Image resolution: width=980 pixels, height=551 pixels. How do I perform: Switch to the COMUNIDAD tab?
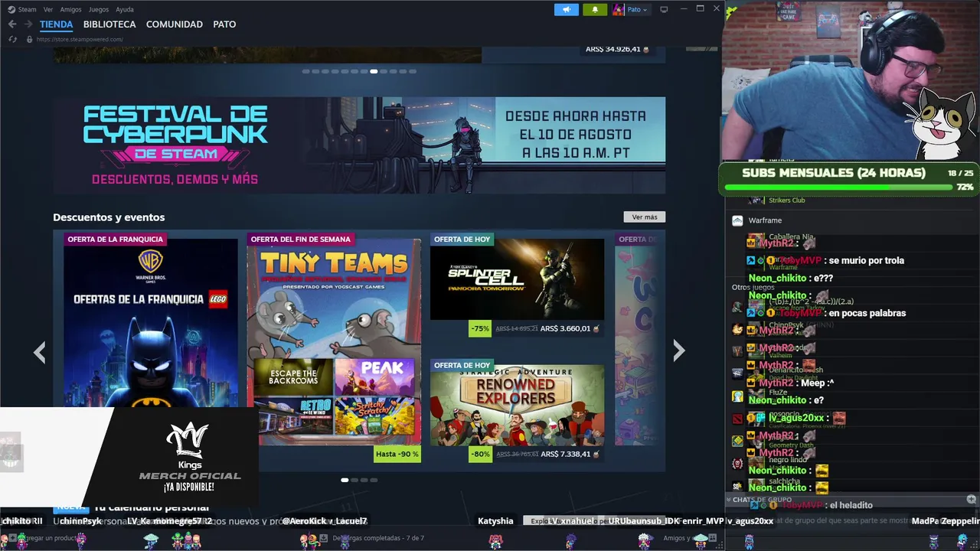click(175, 24)
